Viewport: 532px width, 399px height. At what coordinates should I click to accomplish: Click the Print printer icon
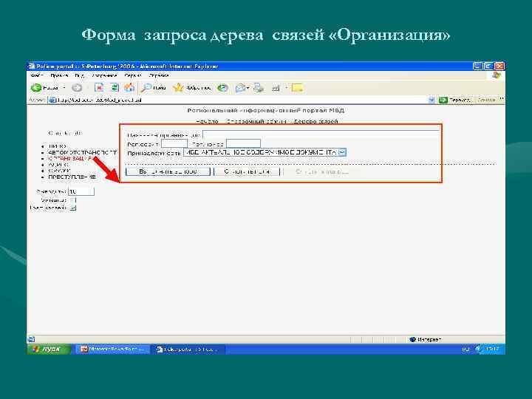(x=259, y=88)
